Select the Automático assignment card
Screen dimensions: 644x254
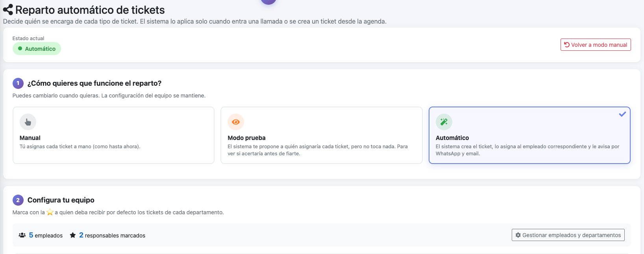[529, 135]
